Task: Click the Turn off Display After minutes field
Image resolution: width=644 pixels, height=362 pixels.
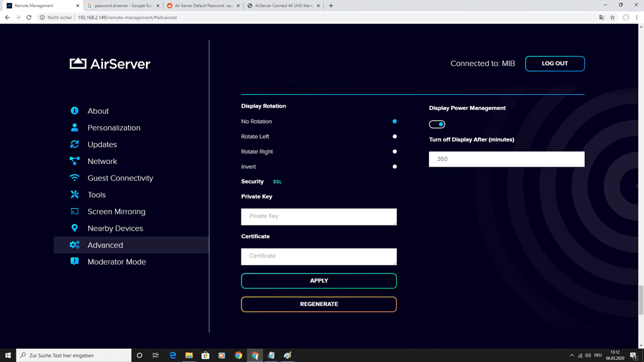Action: (x=506, y=159)
